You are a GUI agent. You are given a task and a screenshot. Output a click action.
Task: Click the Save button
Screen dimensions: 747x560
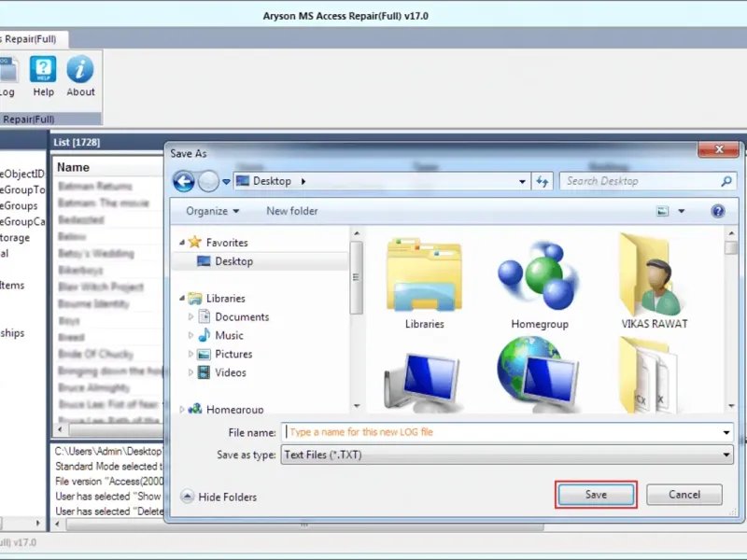pos(596,495)
